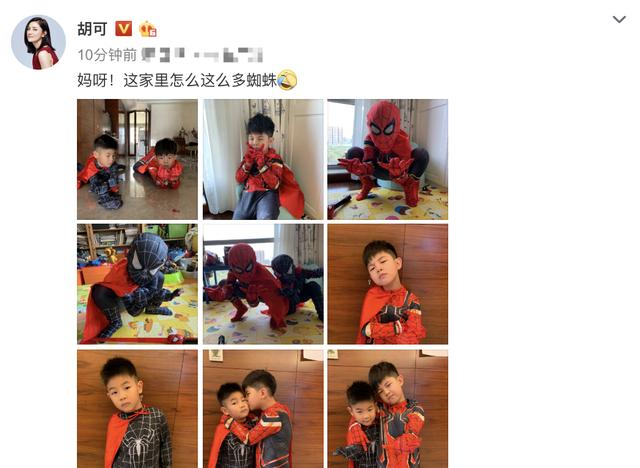Click the black Spider-Man mask in playroom photo
Screen dimensions: 640x468
147,255
